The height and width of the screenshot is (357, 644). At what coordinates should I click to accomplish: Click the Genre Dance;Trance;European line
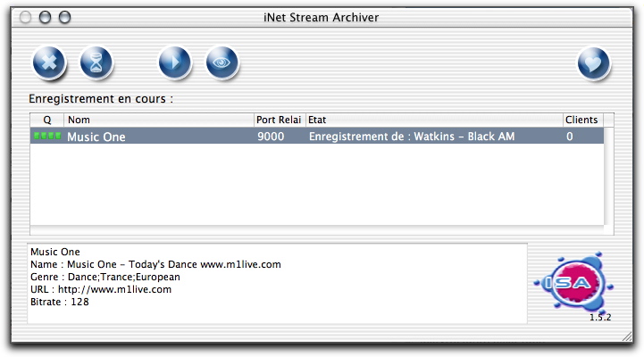pos(105,277)
